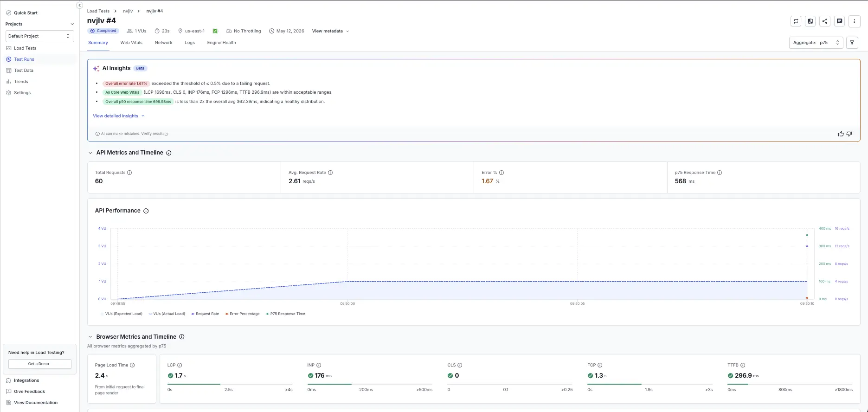868x412 pixels.
Task: Click info icon beside Browser Metrics and Timeline
Action: pos(182,337)
